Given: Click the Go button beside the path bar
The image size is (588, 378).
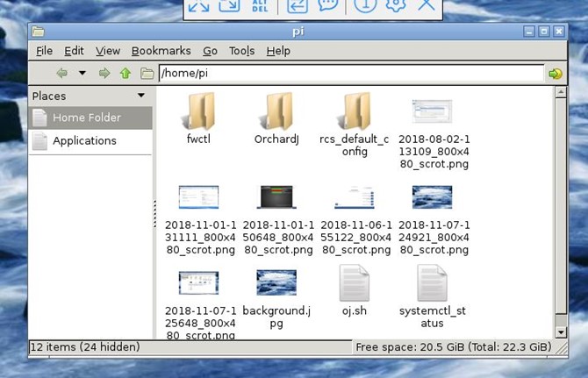Looking at the screenshot, I should point(556,74).
